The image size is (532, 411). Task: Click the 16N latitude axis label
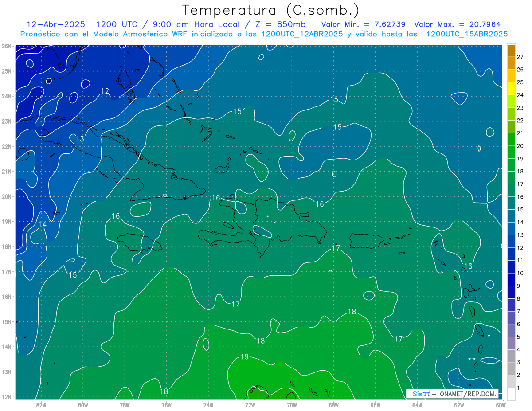point(6,297)
